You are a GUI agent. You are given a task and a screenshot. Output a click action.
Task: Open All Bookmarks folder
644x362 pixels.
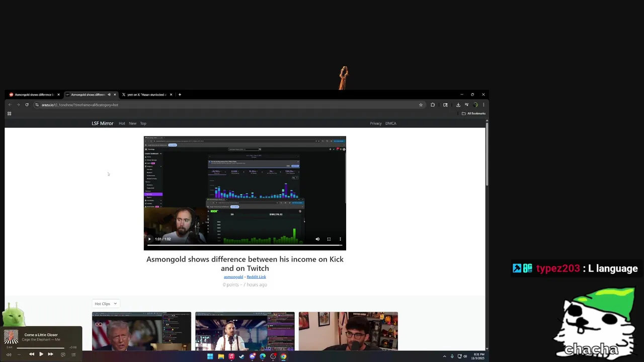pos(473,114)
